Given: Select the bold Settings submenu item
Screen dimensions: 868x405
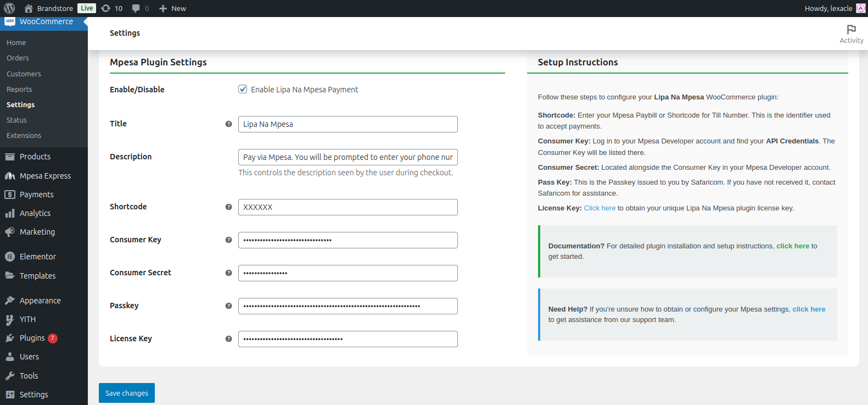Looking at the screenshot, I should [20, 104].
